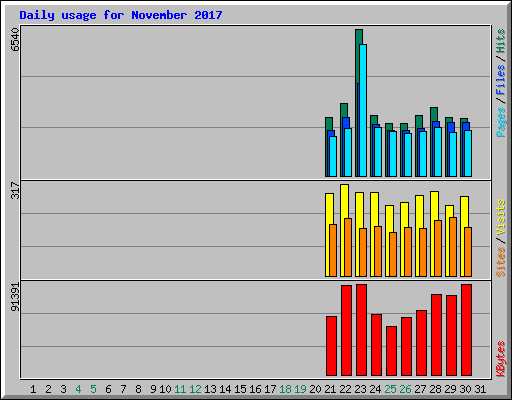Click the orange sites bar for day 29

coord(453,247)
